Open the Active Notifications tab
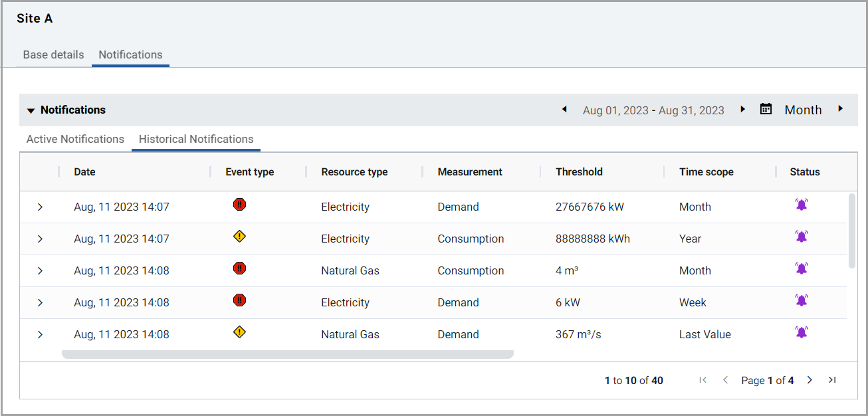Viewport: 868px width, 416px height. [75, 139]
